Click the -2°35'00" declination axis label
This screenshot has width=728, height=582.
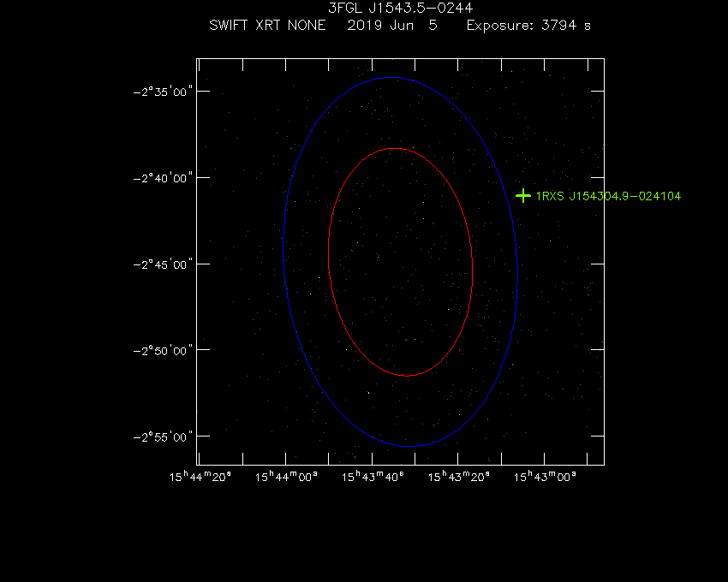pyautogui.click(x=163, y=92)
